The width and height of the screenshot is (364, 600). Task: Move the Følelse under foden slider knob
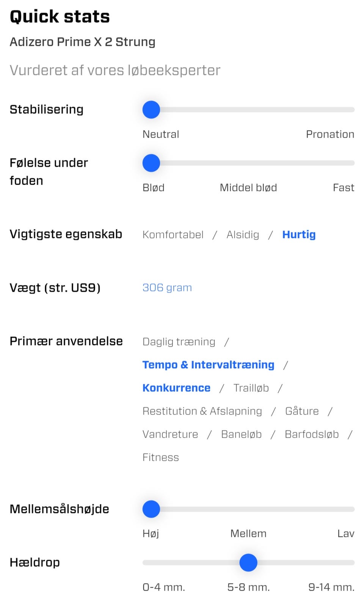(151, 163)
